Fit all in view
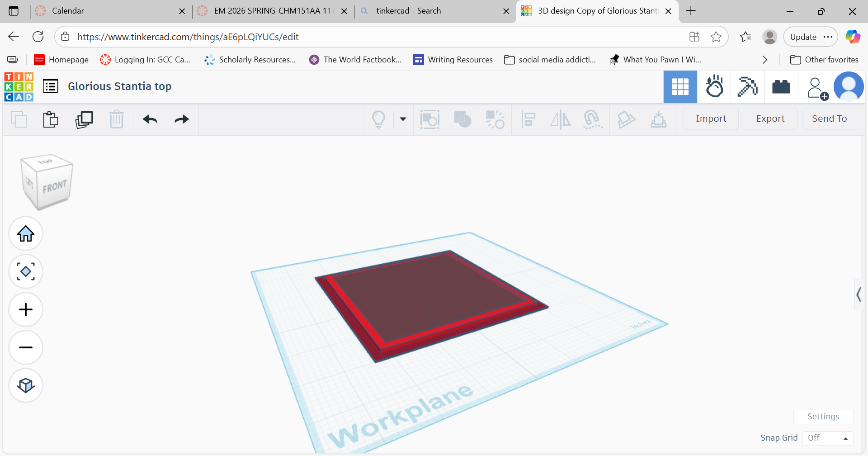Image resolution: width=868 pixels, height=456 pixels. point(26,271)
